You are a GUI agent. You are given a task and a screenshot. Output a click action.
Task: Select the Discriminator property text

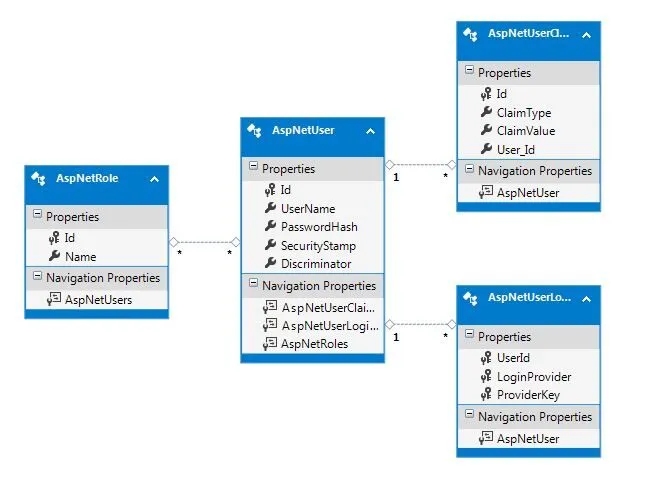pyautogui.click(x=316, y=264)
